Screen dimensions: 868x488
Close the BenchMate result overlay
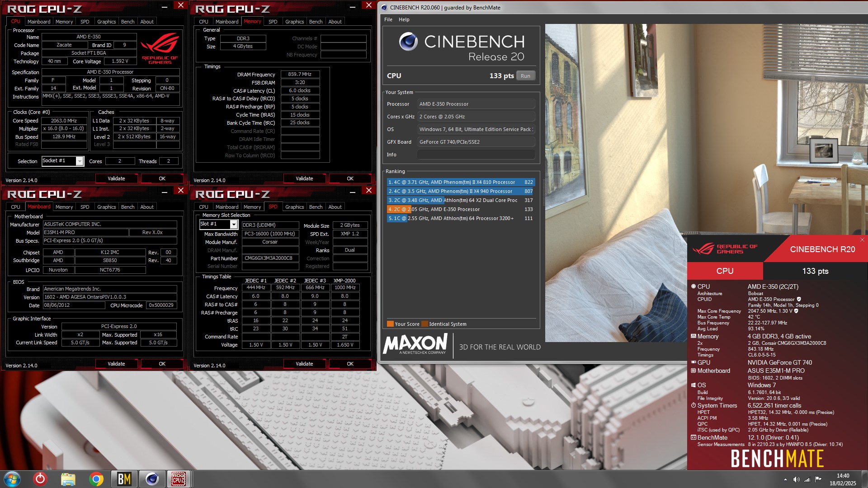[862, 240]
